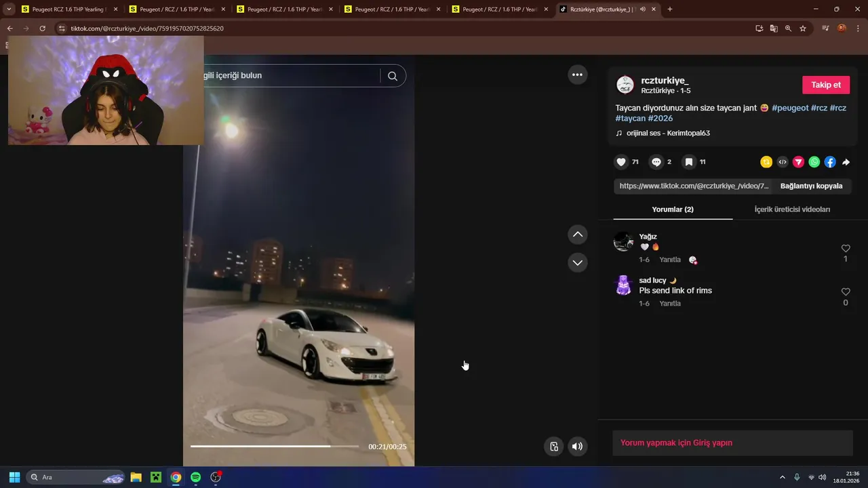Open the #peugeot hashtag

click(x=790, y=108)
